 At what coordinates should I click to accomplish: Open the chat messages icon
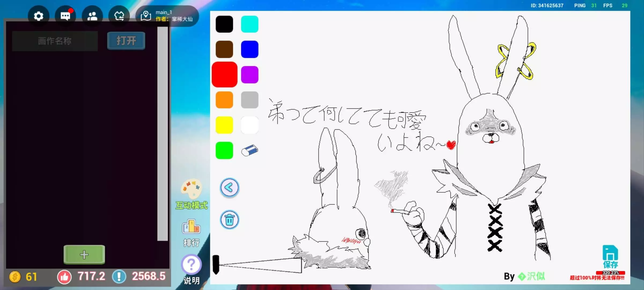[65, 16]
